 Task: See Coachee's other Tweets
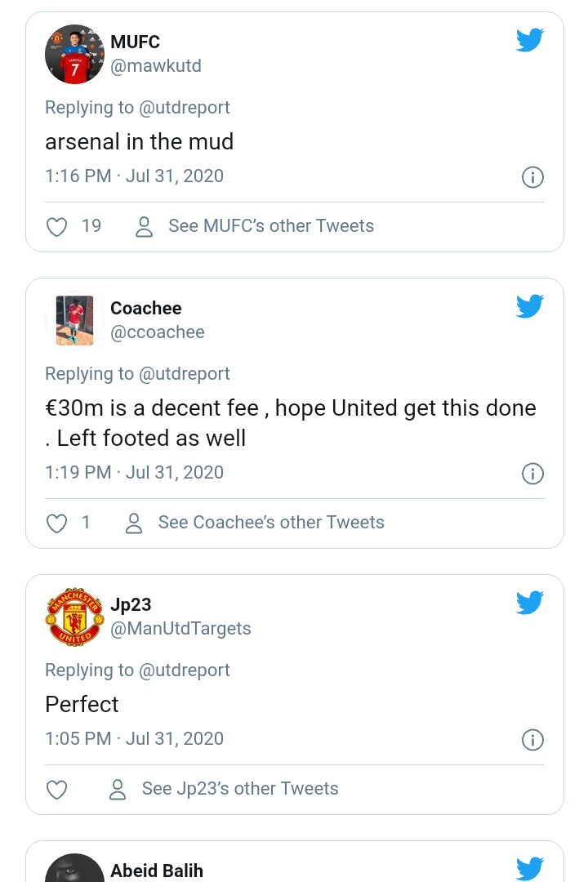[271, 523]
